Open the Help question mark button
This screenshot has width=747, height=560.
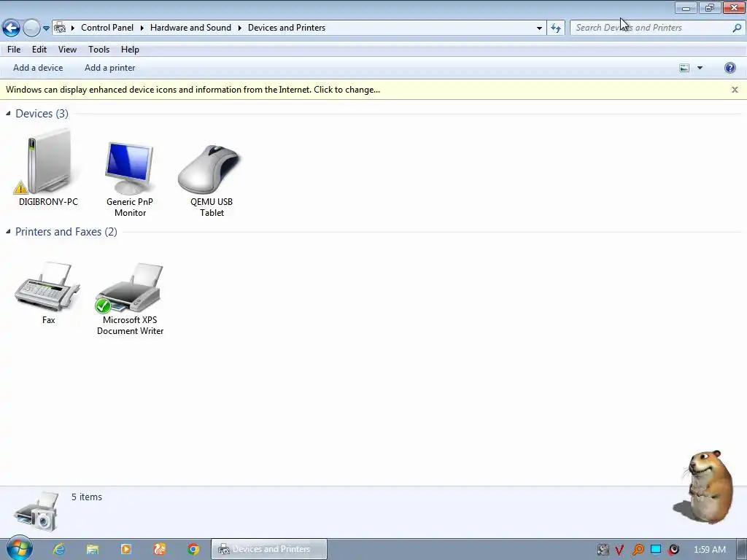point(729,68)
